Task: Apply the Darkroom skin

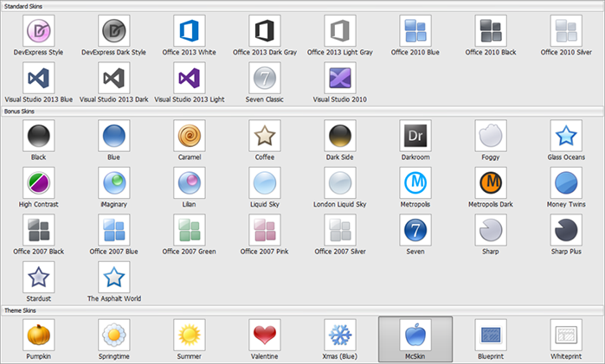Action: pyautogui.click(x=415, y=136)
